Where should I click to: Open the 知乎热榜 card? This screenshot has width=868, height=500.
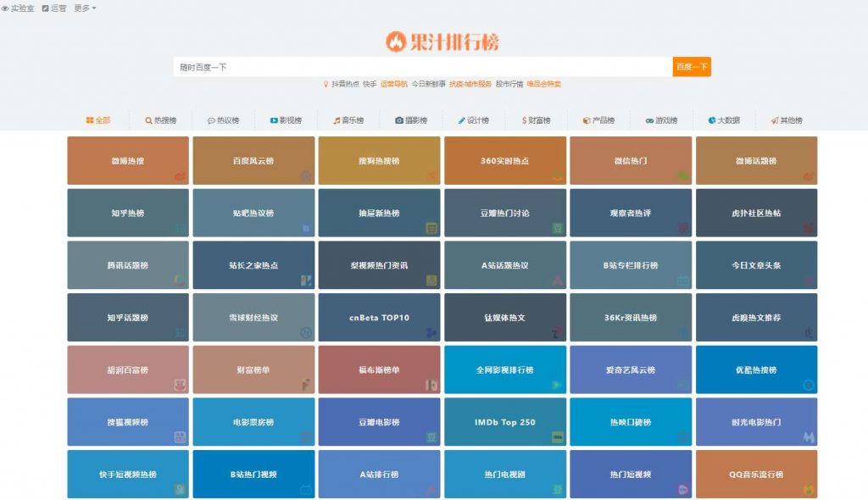[128, 213]
